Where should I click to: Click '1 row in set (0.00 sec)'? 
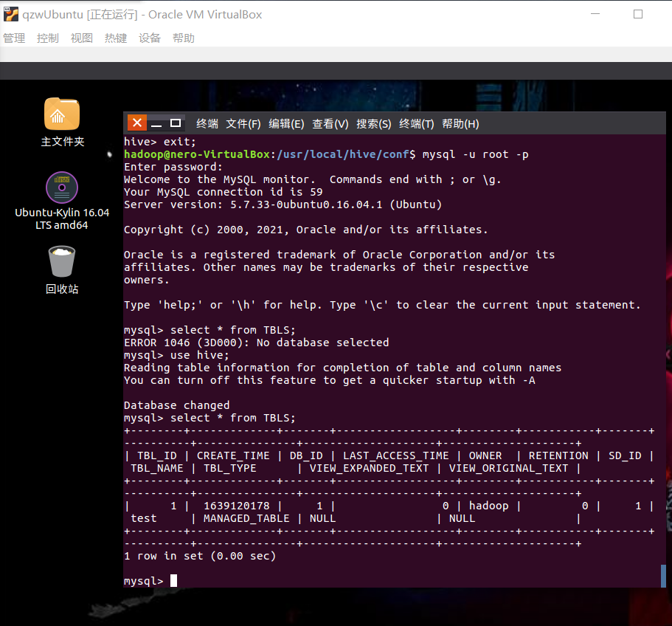tap(200, 556)
